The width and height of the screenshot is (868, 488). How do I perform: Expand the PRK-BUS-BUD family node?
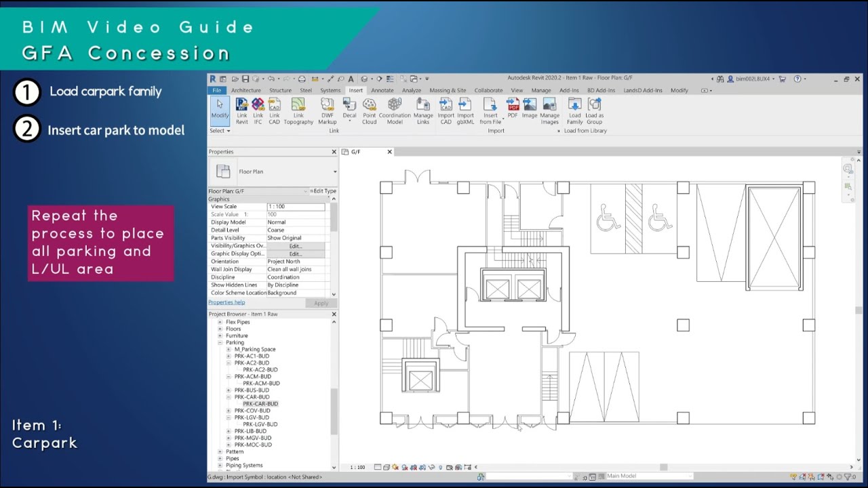click(x=229, y=390)
